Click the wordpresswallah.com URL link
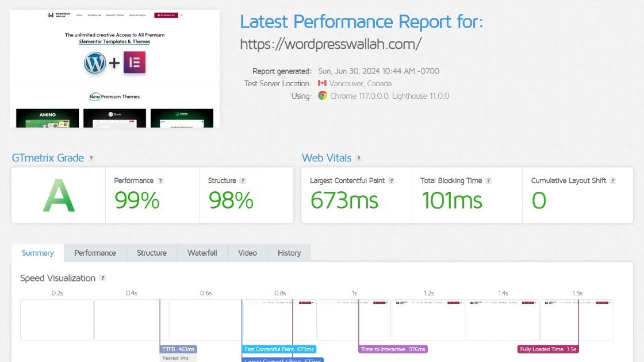 pos(331,44)
